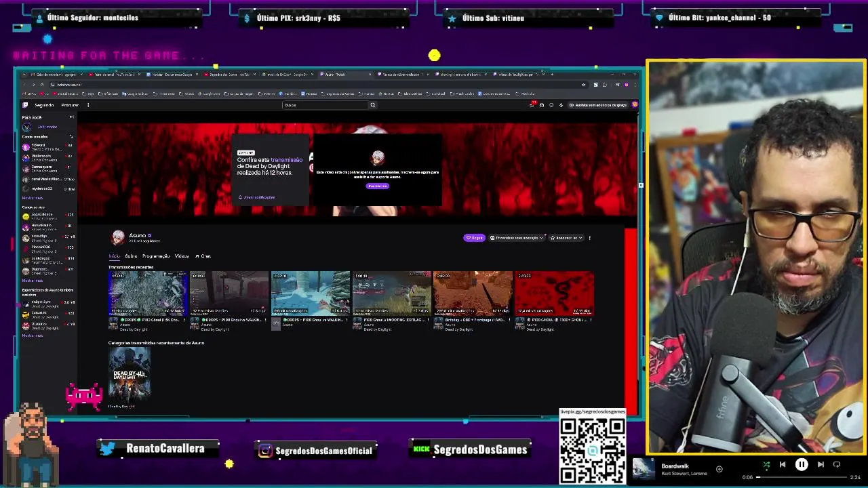Open the Procurar tab in Twitch header
Viewport: 868px width, 488px height.
click(70, 105)
